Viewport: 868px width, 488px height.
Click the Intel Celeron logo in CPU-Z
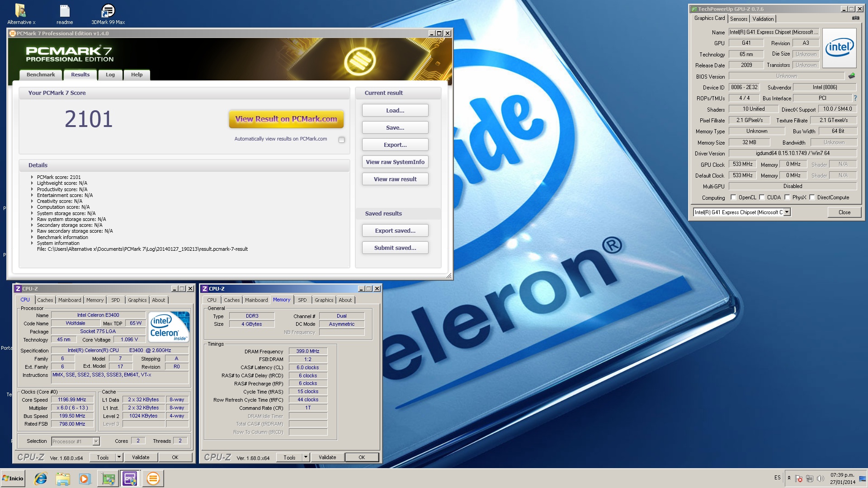pos(169,327)
